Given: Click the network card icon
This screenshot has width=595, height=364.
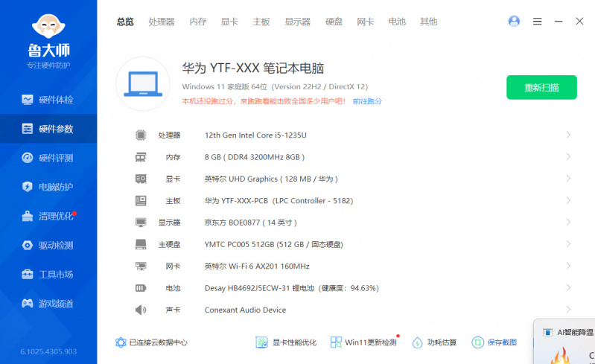Looking at the screenshot, I should tap(141, 266).
